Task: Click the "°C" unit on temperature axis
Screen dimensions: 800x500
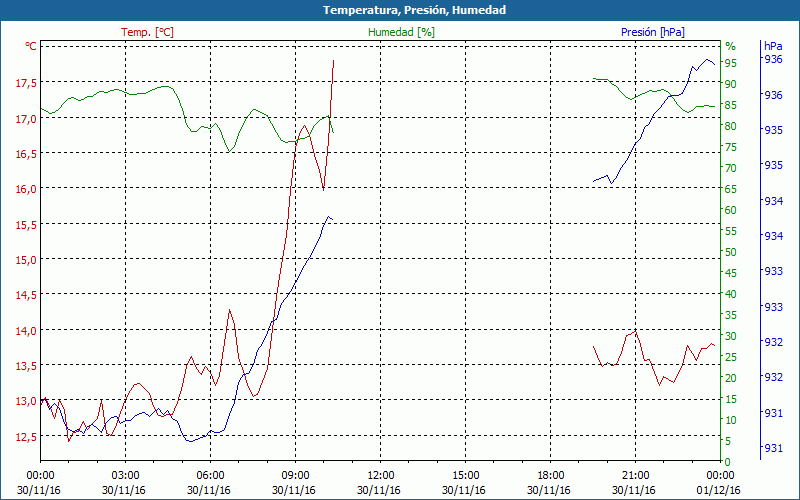Action: tap(31, 46)
